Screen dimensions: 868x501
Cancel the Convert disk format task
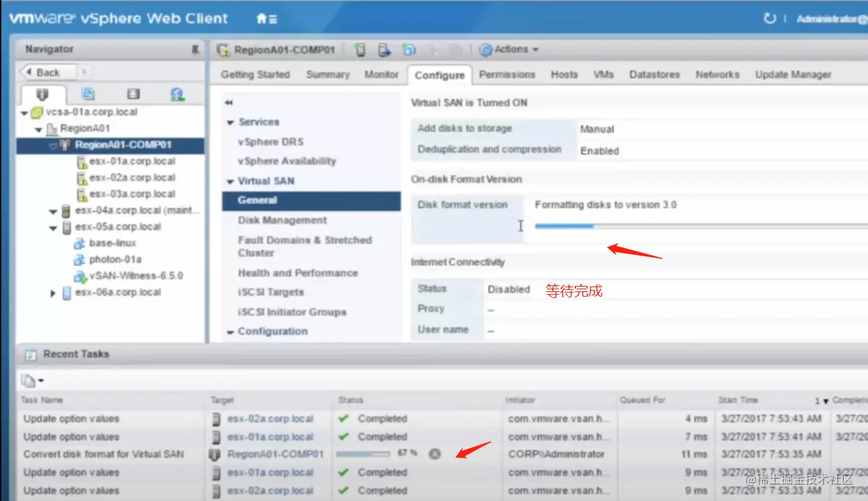[x=435, y=454]
